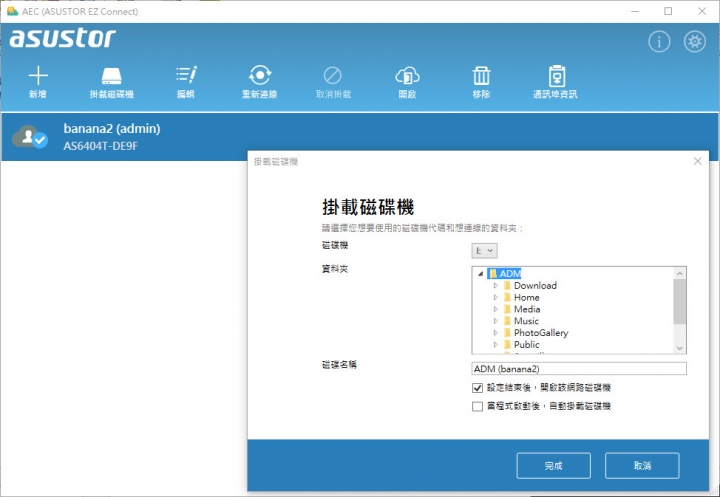Click the AS6404T-DE9F device name text
Image resolution: width=720 pixels, height=497 pixels.
[x=101, y=146]
